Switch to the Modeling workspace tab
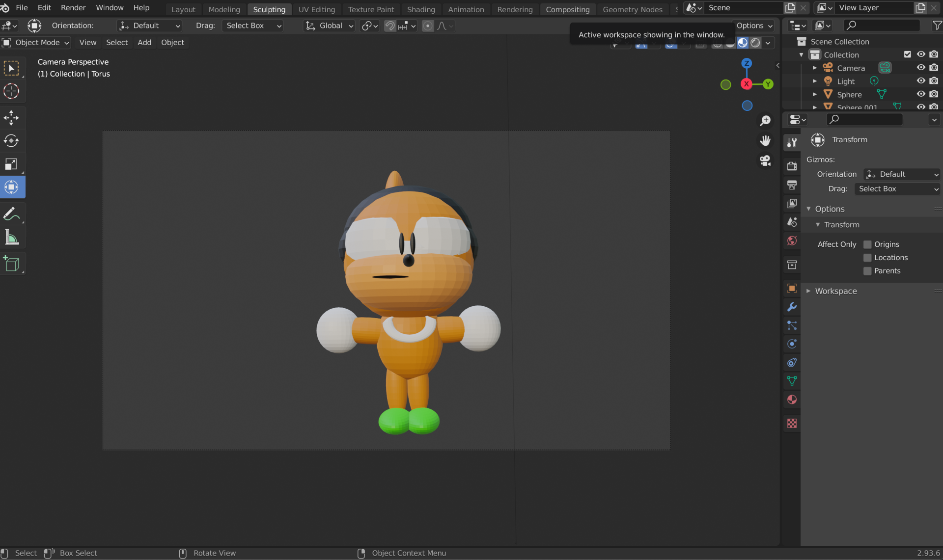The image size is (943, 560). pyautogui.click(x=224, y=9)
